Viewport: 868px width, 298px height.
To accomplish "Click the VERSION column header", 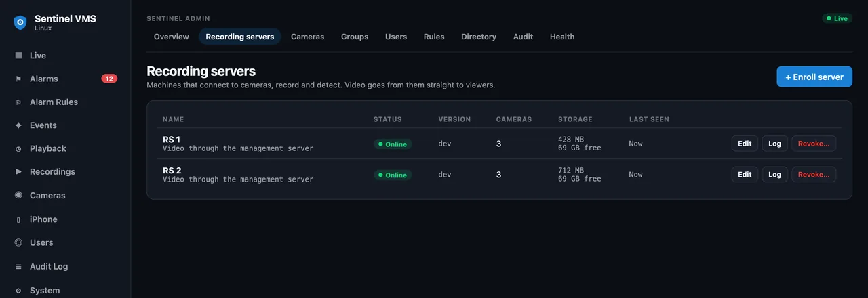I will point(455,119).
